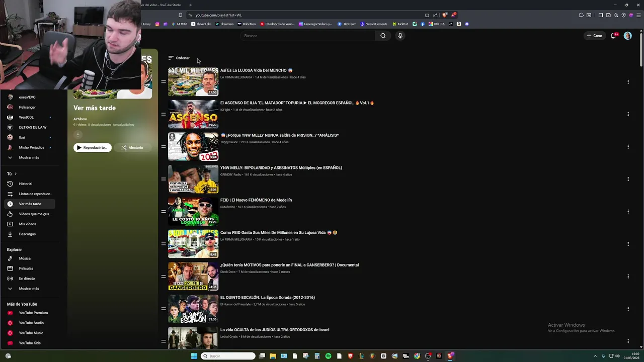Open Películas under Explorar
Screen dimensions: 644x362
(x=30, y=268)
